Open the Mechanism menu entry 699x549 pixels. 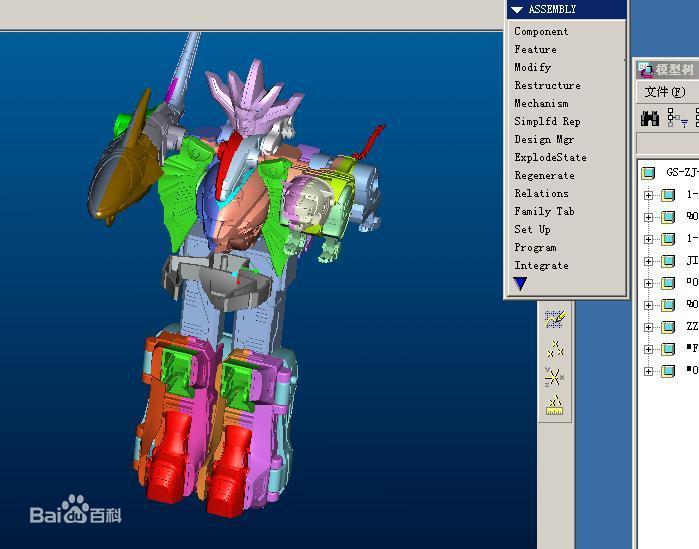(541, 103)
